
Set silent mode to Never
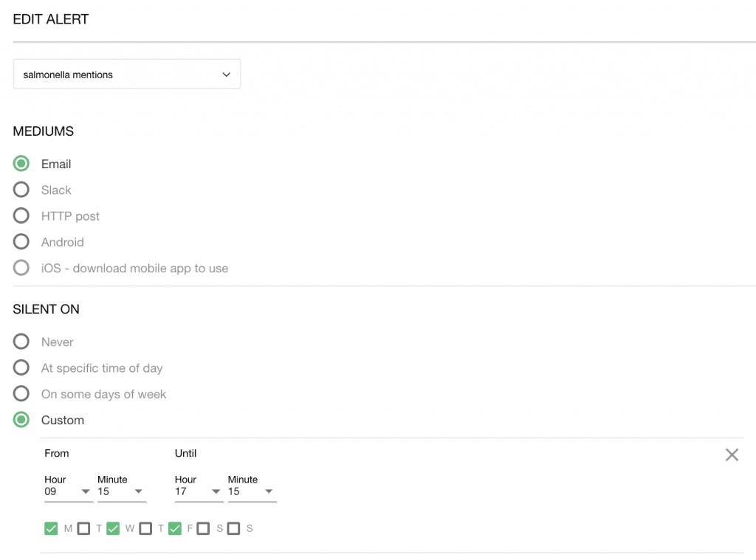pyautogui.click(x=21, y=342)
